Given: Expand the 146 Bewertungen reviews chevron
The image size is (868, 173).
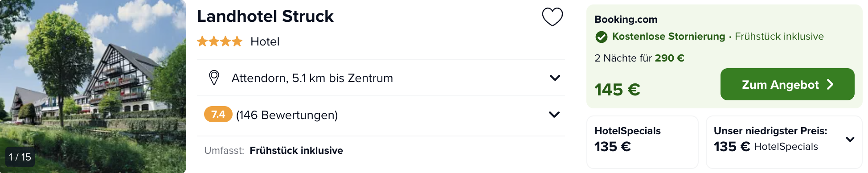Looking at the screenshot, I should [554, 115].
